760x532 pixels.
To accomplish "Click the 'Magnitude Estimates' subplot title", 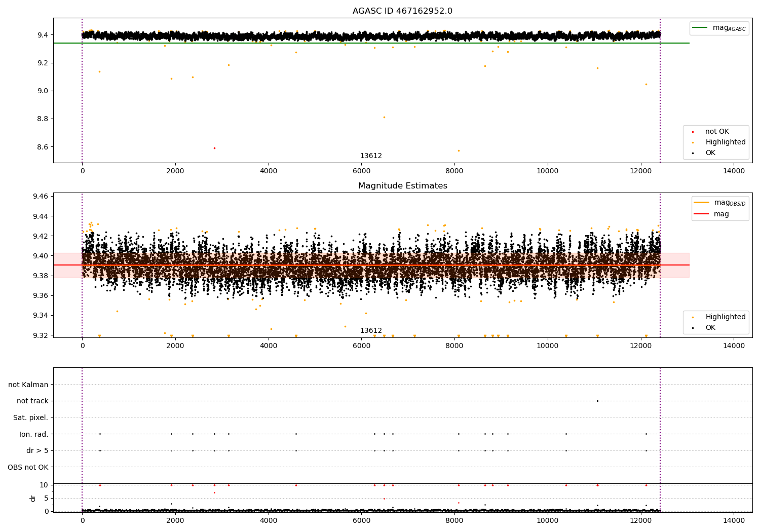I will [402, 186].
